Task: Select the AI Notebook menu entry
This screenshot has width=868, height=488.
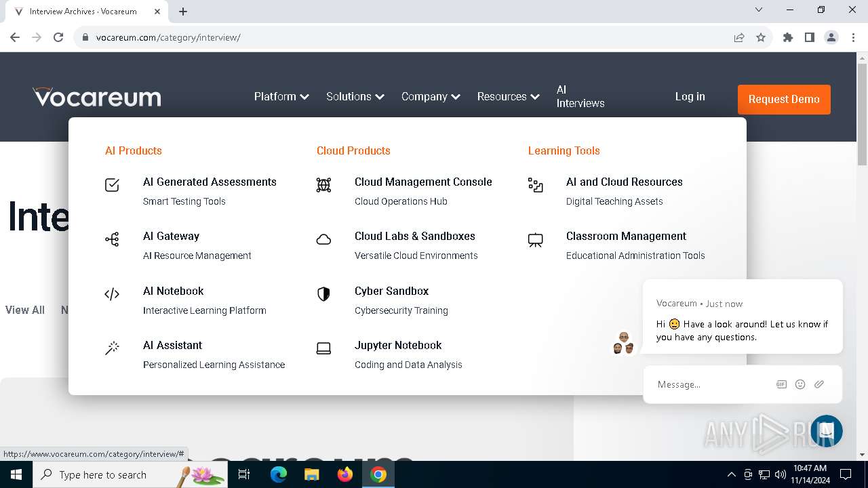Action: pos(173,291)
